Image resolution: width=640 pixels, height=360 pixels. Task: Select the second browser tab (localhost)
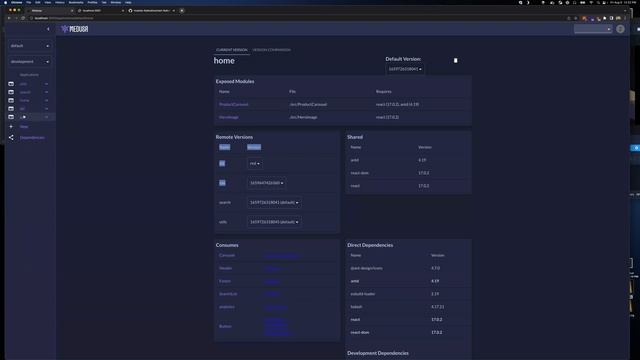click(x=100, y=11)
